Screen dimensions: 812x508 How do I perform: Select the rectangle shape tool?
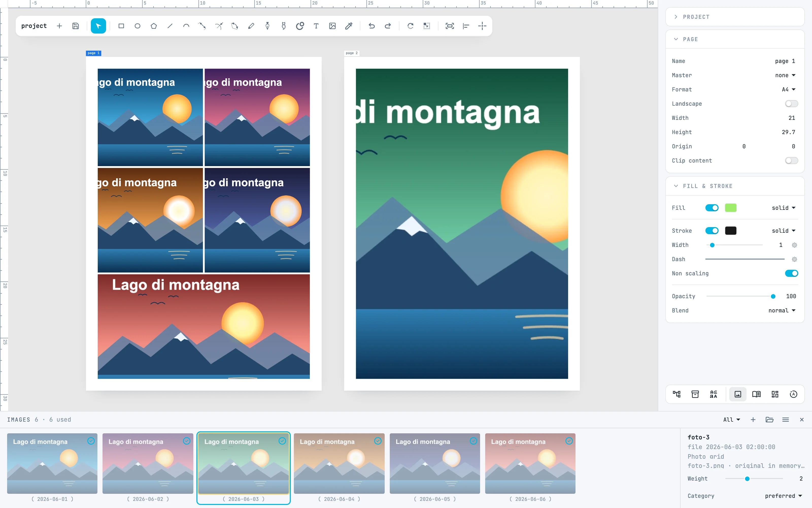(121, 26)
